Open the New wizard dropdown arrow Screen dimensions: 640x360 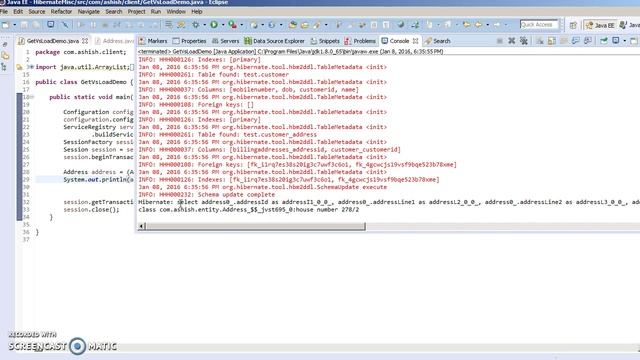tap(14, 25)
